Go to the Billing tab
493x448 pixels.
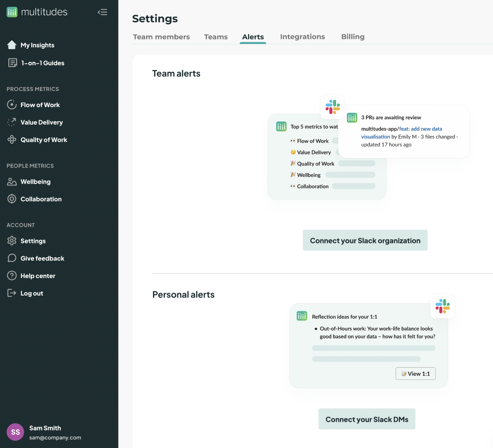353,37
